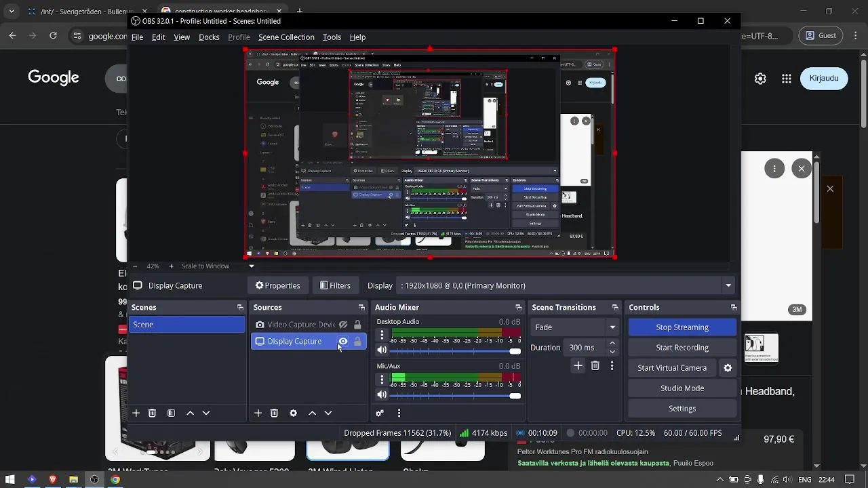
Task: Open advanced audio properties gears icon
Action: point(380,413)
